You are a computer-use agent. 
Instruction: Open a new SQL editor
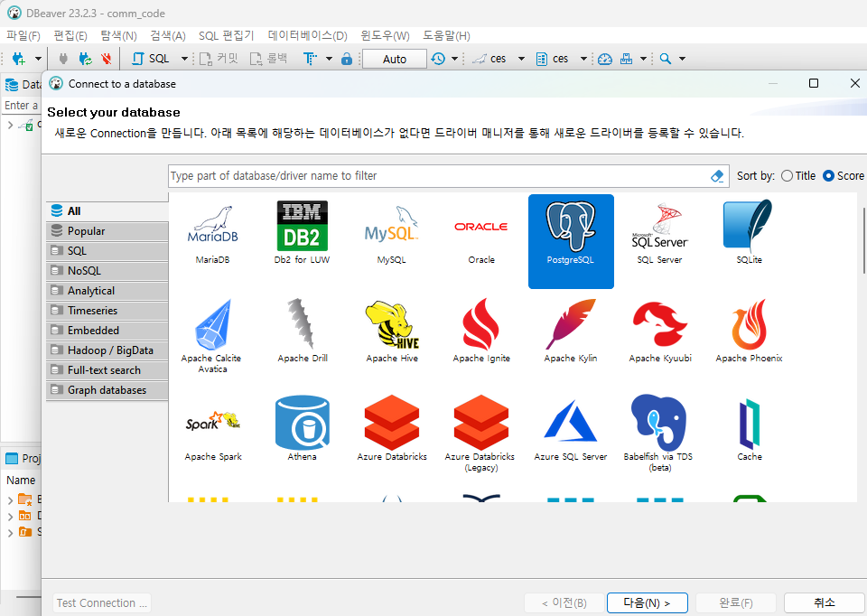[x=155, y=59]
